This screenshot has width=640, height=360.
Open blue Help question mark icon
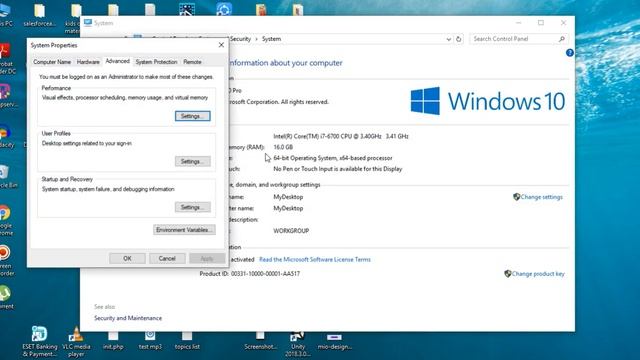point(570,53)
